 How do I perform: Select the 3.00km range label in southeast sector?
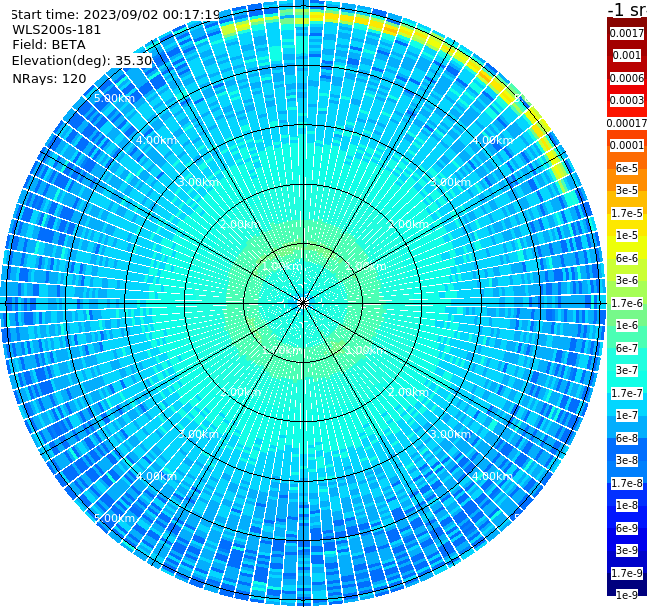[x=450, y=434]
